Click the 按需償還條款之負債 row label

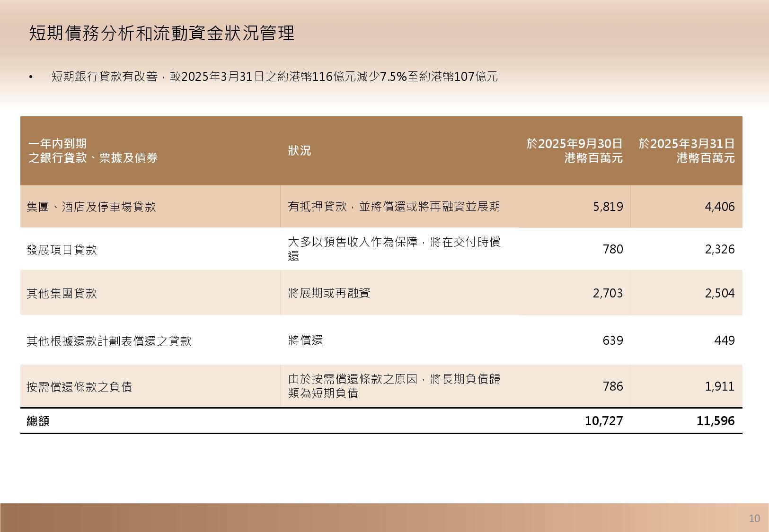[79, 387]
